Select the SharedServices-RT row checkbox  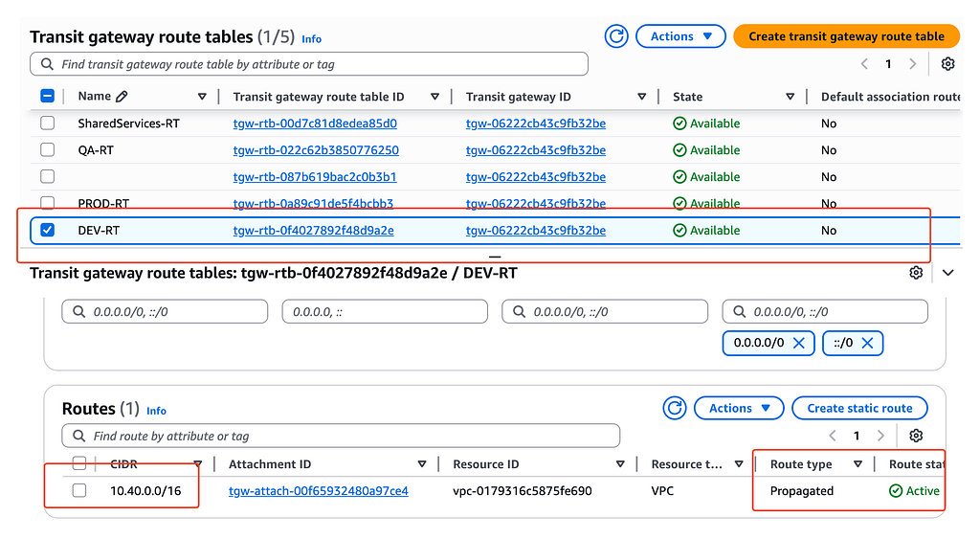pyautogui.click(x=48, y=124)
